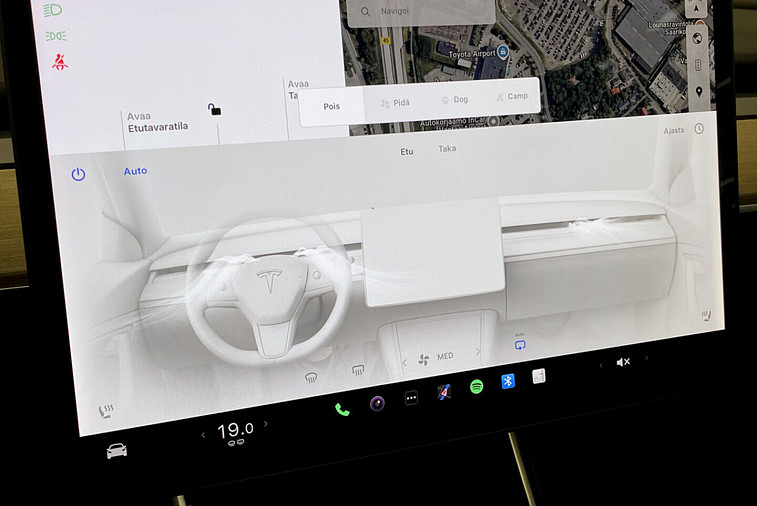Image resolution: width=757 pixels, height=506 pixels.
Task: Open the car controls icon
Action: [x=117, y=451]
